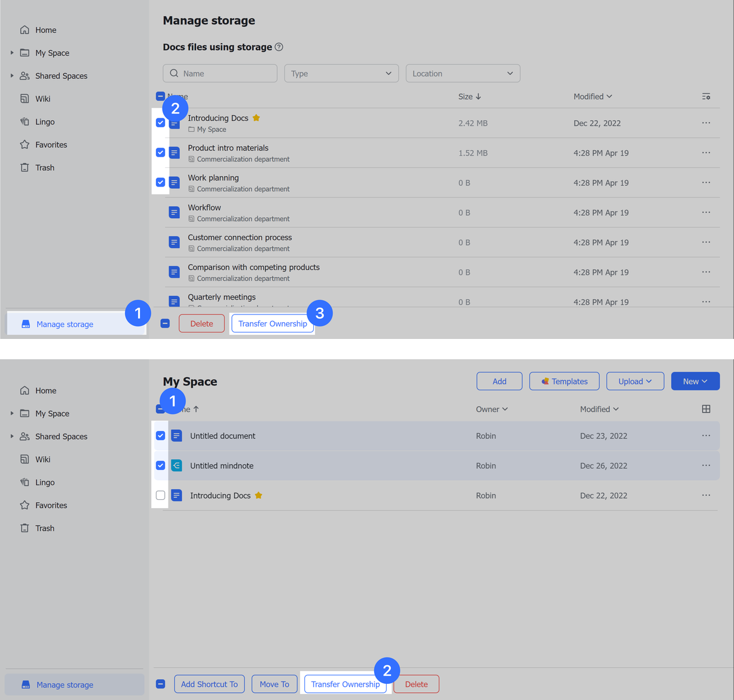Image resolution: width=734 pixels, height=700 pixels.
Task: Click the Templates icon inside the Templates button
Action: (x=545, y=381)
